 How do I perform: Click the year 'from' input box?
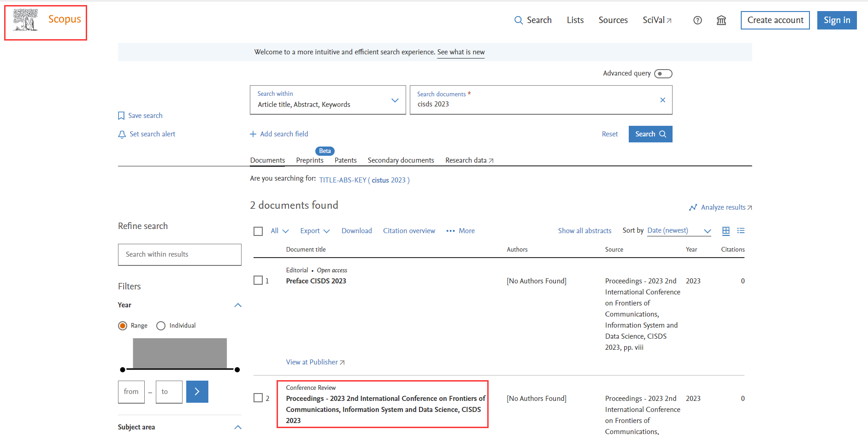pyautogui.click(x=131, y=392)
